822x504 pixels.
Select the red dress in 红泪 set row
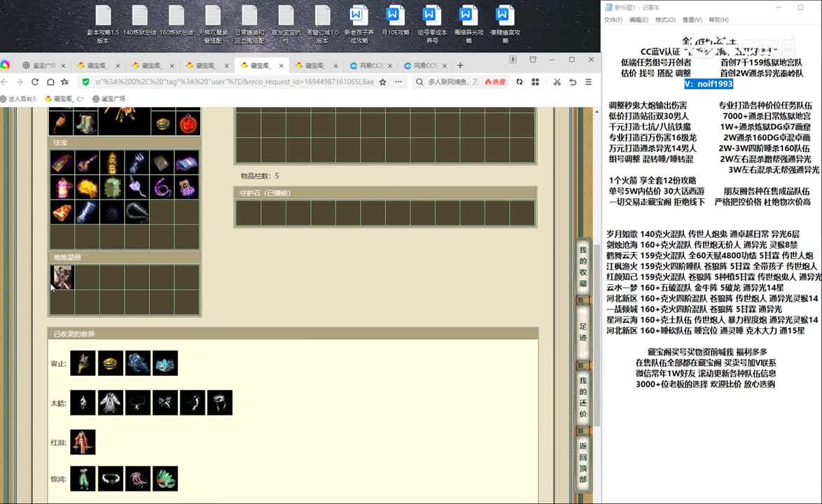pos(83,442)
